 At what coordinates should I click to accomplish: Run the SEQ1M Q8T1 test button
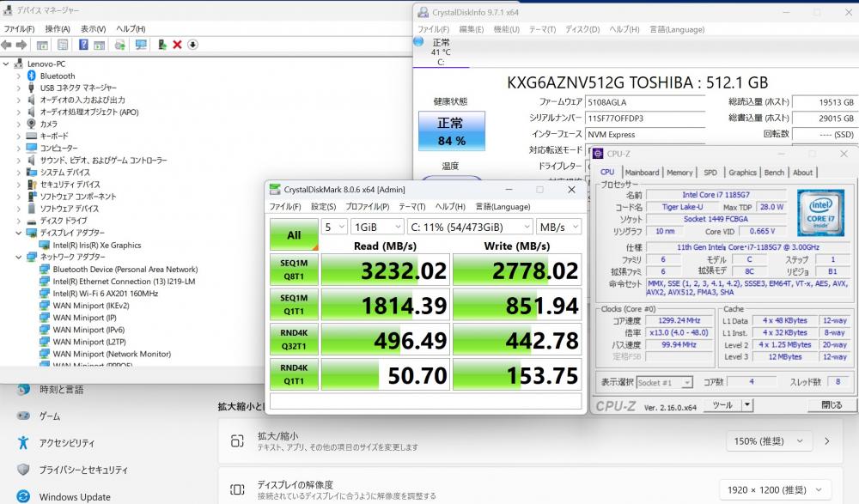tap(294, 270)
